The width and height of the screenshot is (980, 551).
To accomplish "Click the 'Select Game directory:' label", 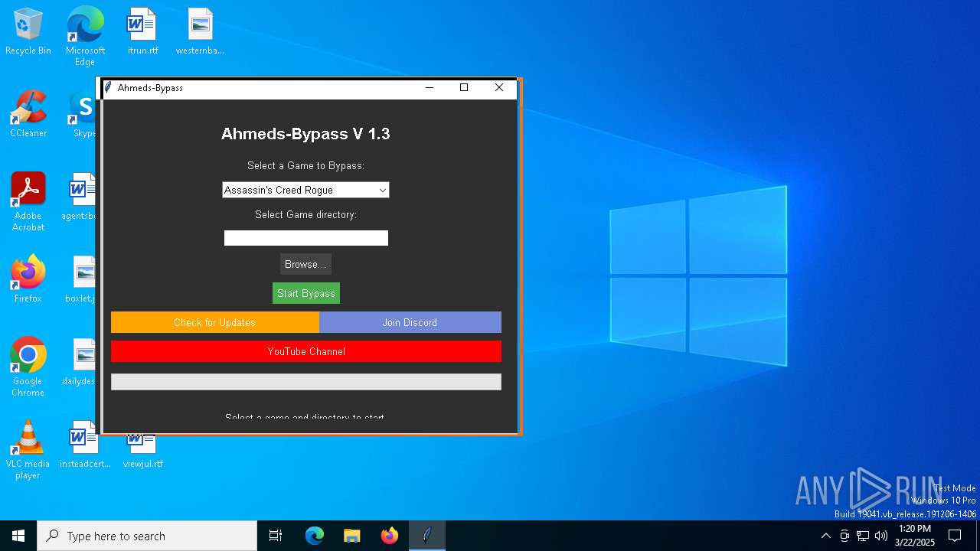I will [x=305, y=214].
